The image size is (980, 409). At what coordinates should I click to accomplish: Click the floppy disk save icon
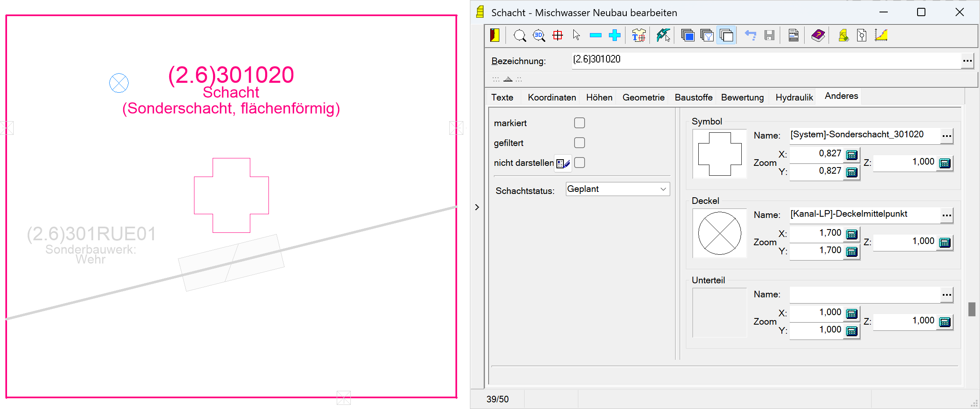point(769,36)
